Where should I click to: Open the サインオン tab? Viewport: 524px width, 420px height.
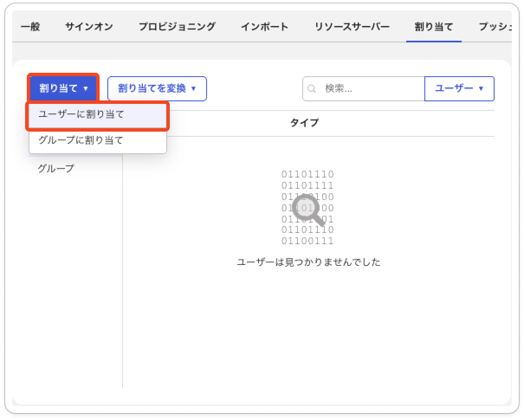(89, 27)
